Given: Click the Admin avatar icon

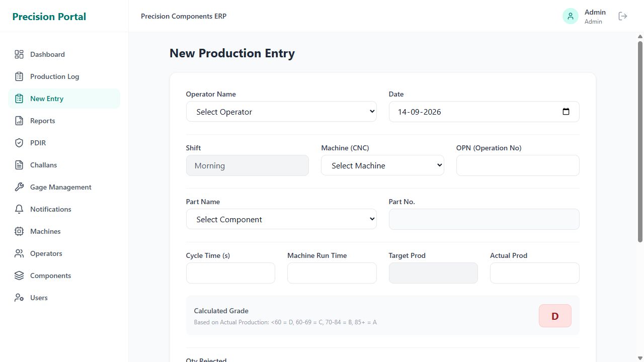Looking at the screenshot, I should 571,16.
